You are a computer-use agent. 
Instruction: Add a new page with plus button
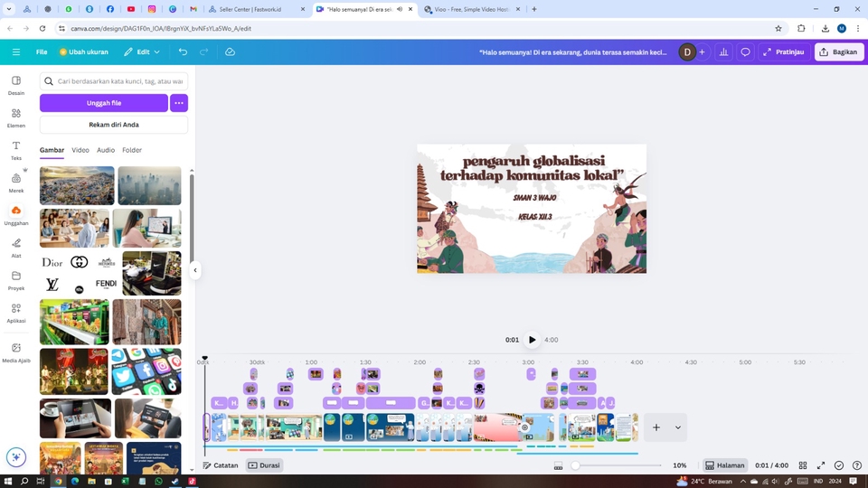click(x=656, y=427)
